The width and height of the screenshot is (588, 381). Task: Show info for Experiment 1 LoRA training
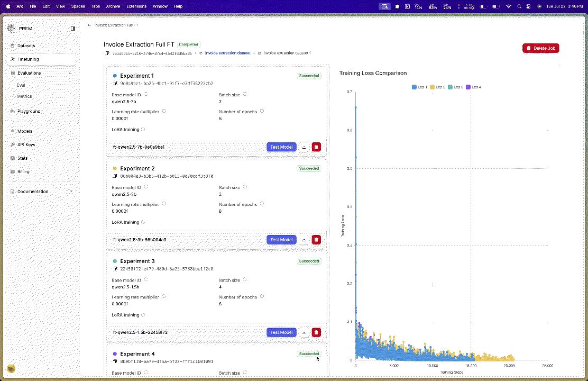point(143,130)
